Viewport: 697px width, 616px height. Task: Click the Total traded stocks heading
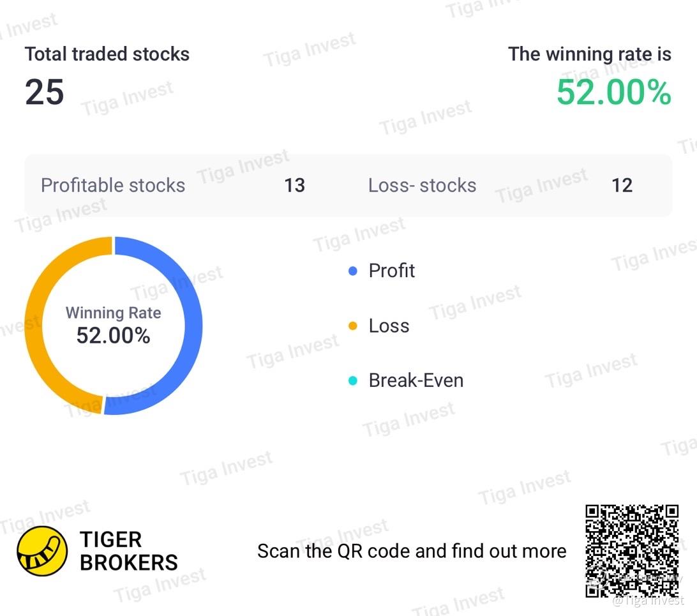click(107, 54)
